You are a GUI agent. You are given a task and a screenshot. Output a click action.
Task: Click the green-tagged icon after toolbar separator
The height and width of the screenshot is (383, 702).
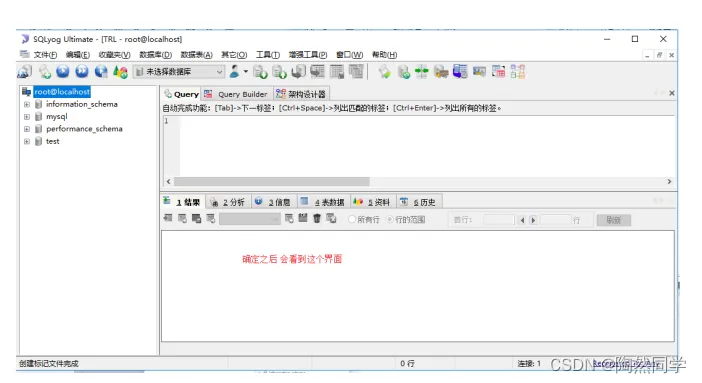pos(385,72)
